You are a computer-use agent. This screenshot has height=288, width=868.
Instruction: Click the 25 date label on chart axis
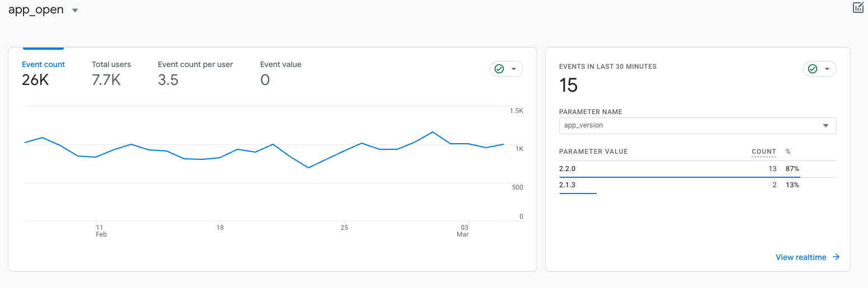pos(344,228)
